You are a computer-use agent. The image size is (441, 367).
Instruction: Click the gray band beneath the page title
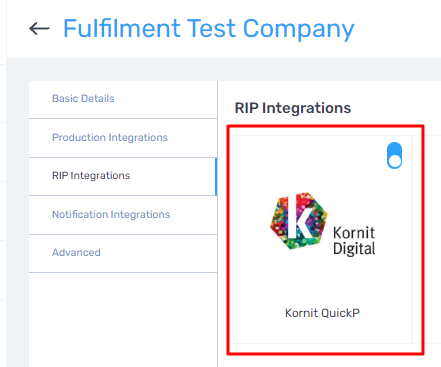point(224,69)
